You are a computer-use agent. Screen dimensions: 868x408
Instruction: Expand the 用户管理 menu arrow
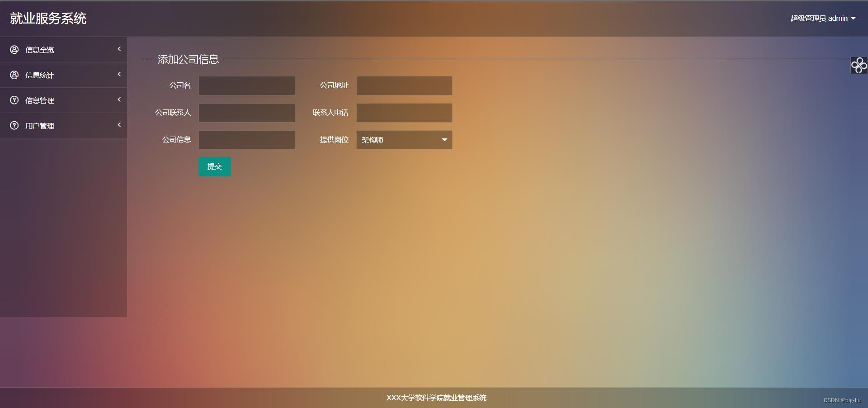tap(119, 125)
